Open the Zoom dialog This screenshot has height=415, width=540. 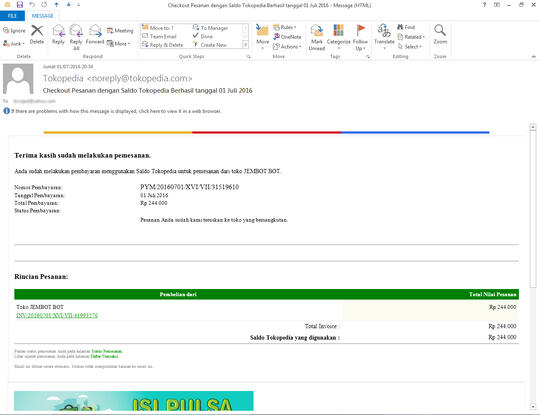440,34
